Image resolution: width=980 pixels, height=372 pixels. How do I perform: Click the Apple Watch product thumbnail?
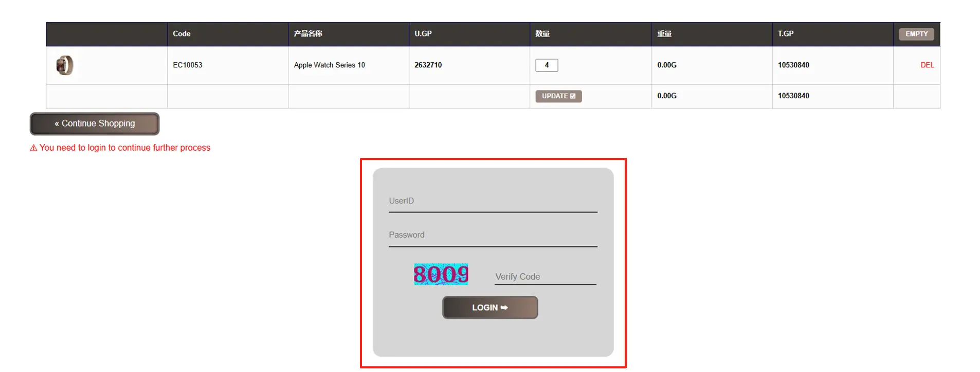point(65,65)
